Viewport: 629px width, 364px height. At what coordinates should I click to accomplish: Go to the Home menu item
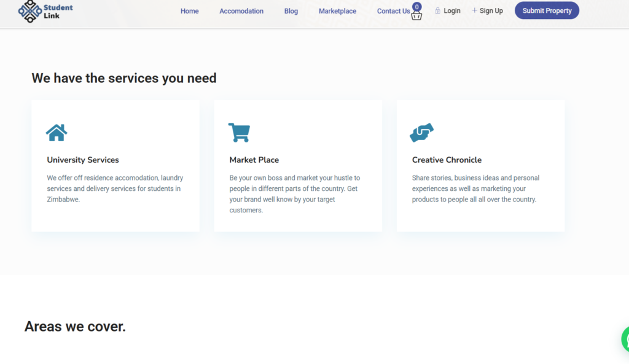click(x=189, y=11)
